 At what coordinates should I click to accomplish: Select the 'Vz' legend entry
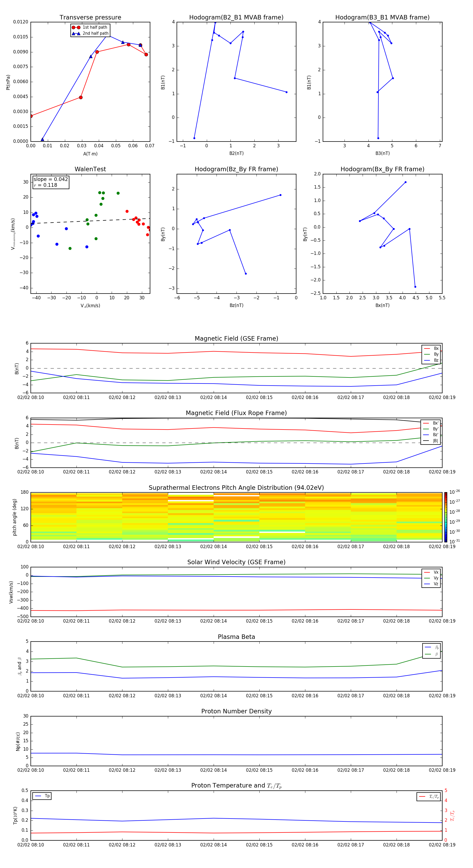click(x=431, y=584)
